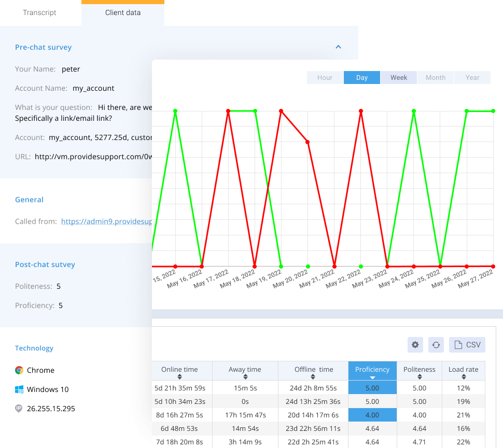Switch to the Transcript tab
The image size is (503, 448).
click(39, 12)
